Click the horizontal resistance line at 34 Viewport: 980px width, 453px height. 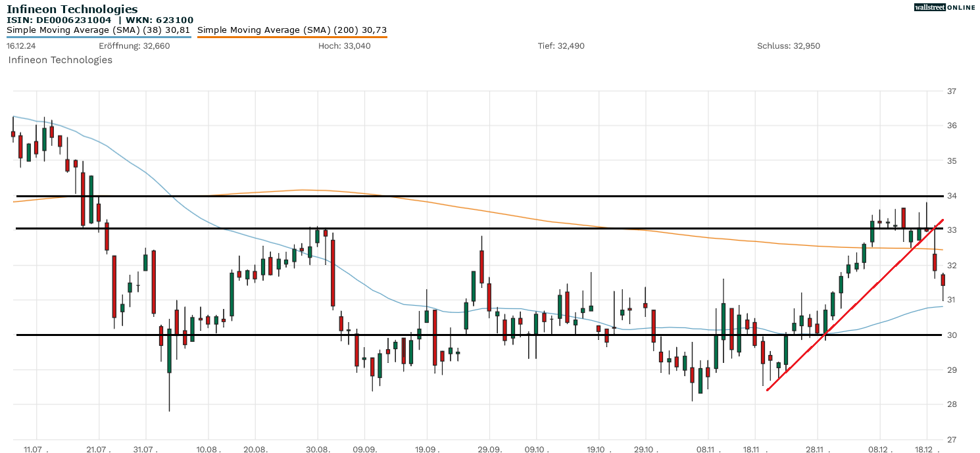(x=460, y=196)
